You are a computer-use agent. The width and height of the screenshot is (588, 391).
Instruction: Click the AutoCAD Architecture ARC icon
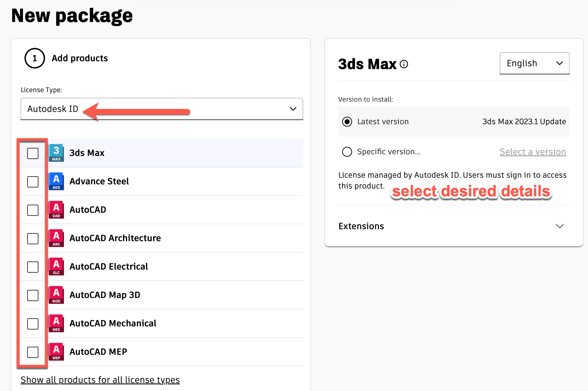tap(56, 238)
